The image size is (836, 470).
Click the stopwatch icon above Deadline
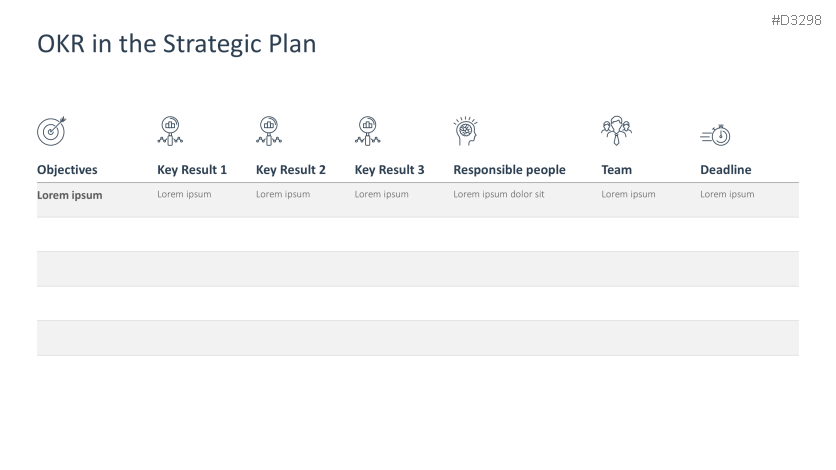pyautogui.click(x=716, y=135)
